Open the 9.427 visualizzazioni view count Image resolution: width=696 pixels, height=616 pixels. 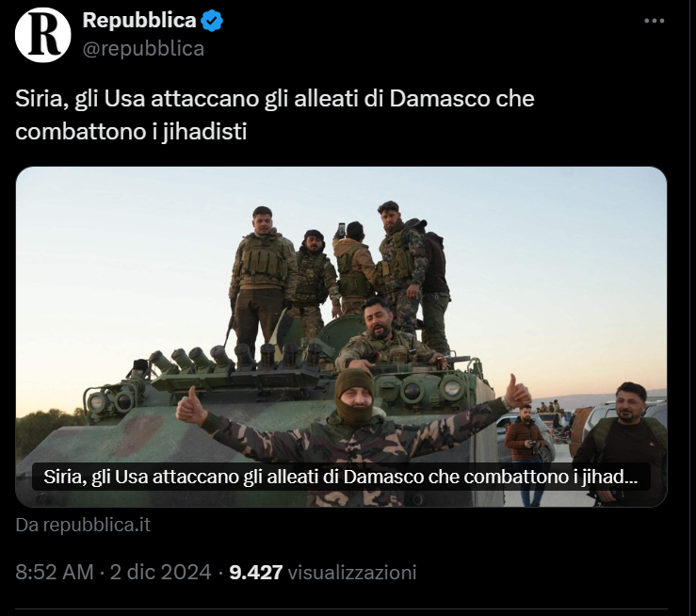(x=323, y=572)
